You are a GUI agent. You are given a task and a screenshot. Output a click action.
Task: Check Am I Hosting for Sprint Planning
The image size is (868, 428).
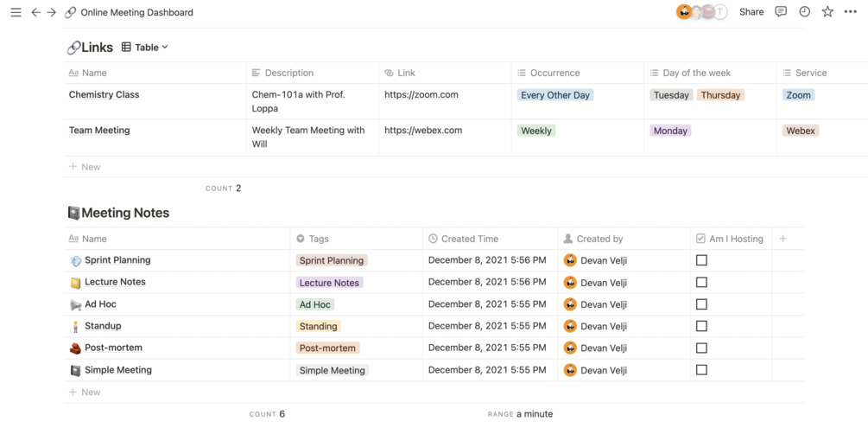click(x=701, y=260)
